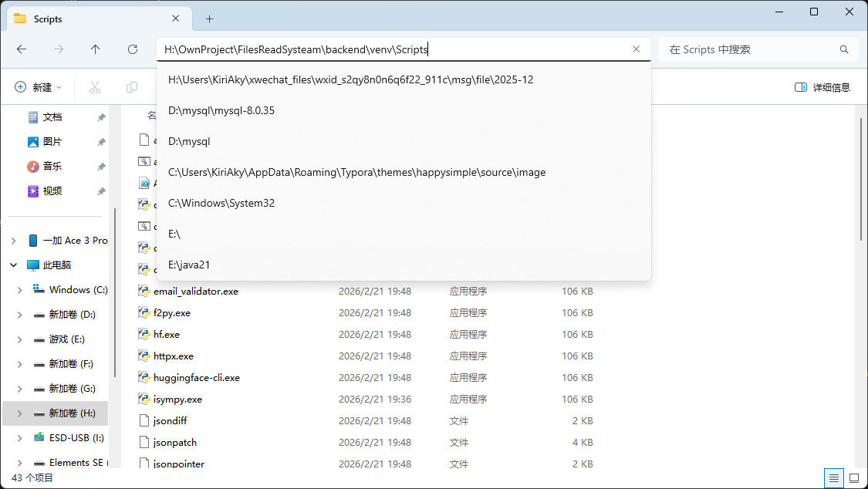Viewport: 868px width, 489px height.
Task: Expand the Windows (C:) drive tree
Action: 20,290
